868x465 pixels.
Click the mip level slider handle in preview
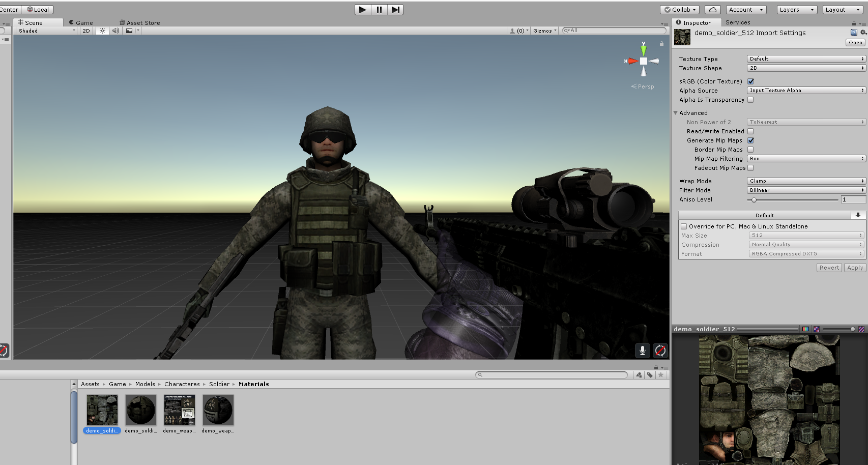tap(853, 329)
